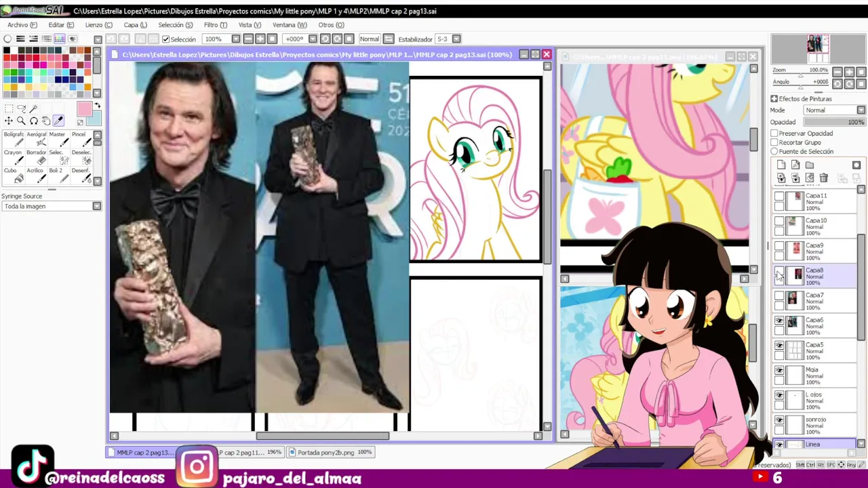868x488 pixels.
Task: Select the Magic Wand tool
Action: 34,108
